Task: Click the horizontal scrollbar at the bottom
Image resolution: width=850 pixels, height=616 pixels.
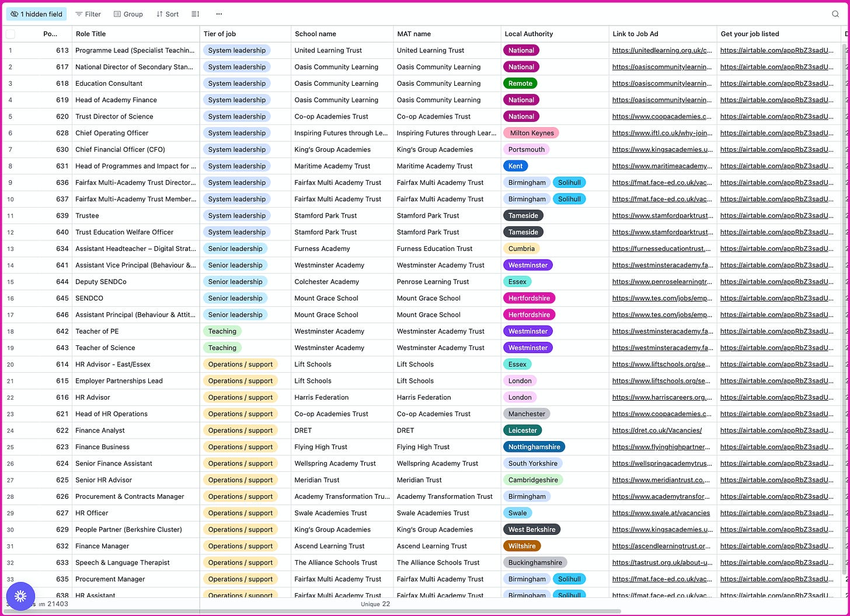Action: tap(312, 612)
